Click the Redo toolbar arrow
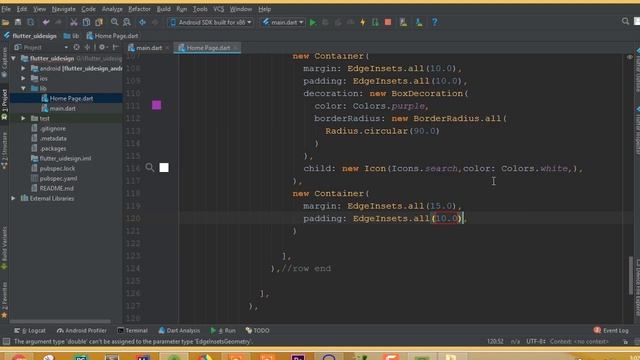 tap(58, 22)
